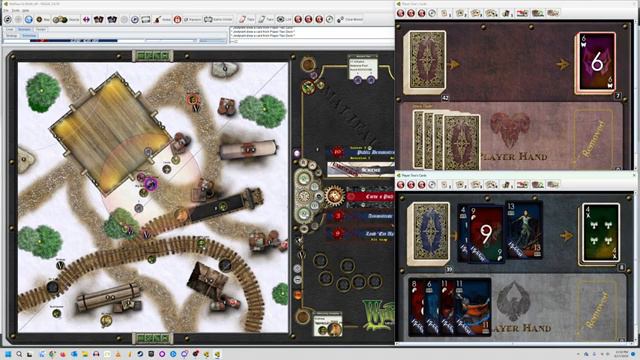Click red-white flag icon in top card window toolbar
Image resolution: width=640 pixels, height=360 pixels.
coord(522,13)
